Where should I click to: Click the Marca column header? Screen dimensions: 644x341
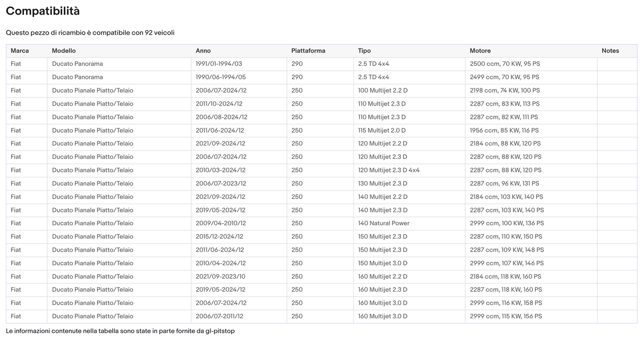(20, 51)
